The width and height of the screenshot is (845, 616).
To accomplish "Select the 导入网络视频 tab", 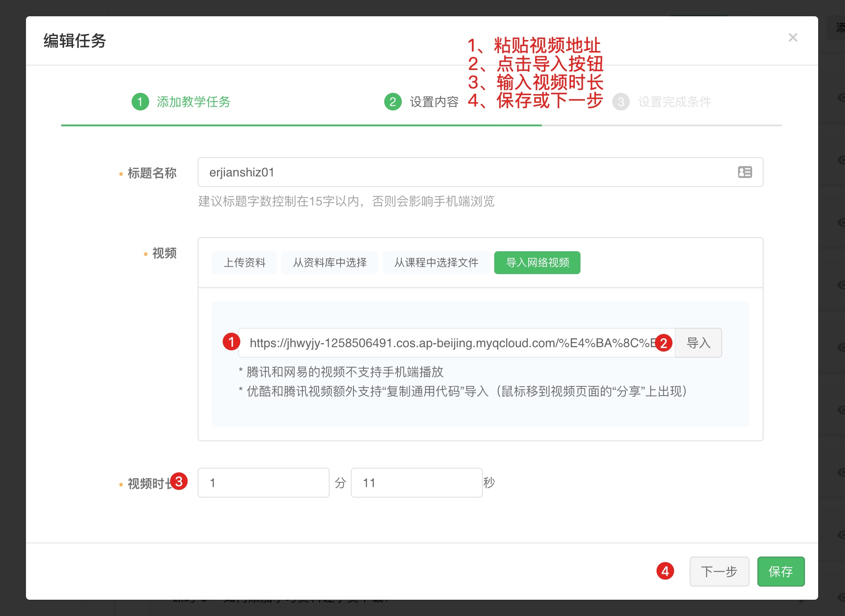I will tap(537, 263).
